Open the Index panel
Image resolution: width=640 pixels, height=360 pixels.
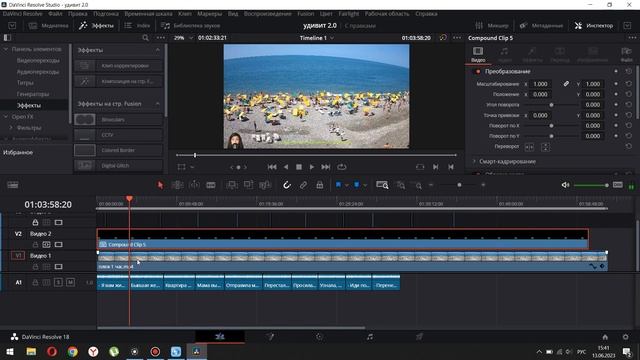[x=137, y=25]
